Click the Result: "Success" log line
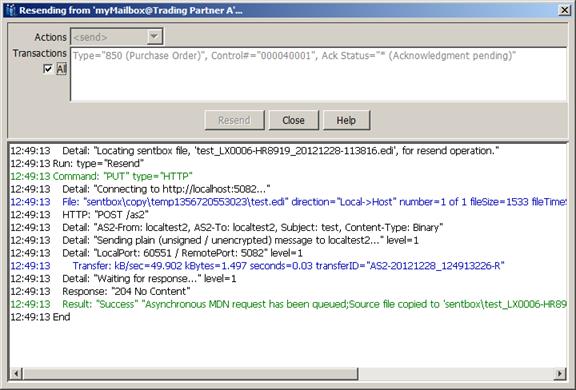 288,304
